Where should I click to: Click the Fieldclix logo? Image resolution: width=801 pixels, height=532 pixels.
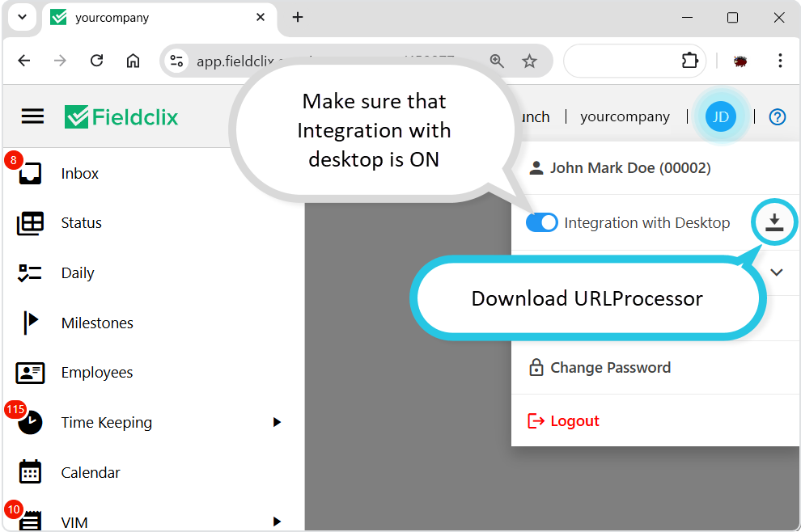(x=121, y=117)
